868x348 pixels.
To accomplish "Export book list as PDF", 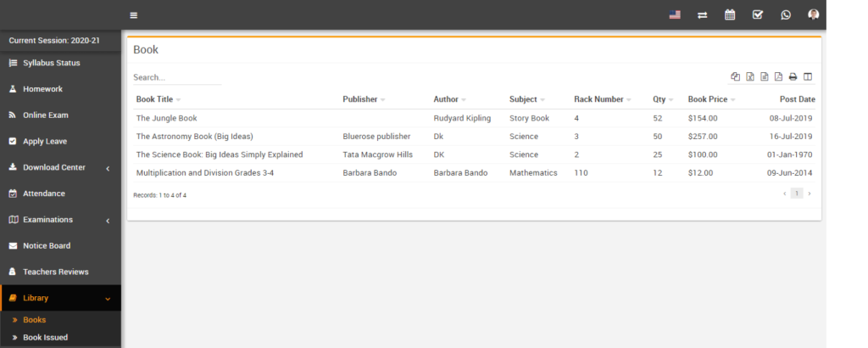I will 778,77.
